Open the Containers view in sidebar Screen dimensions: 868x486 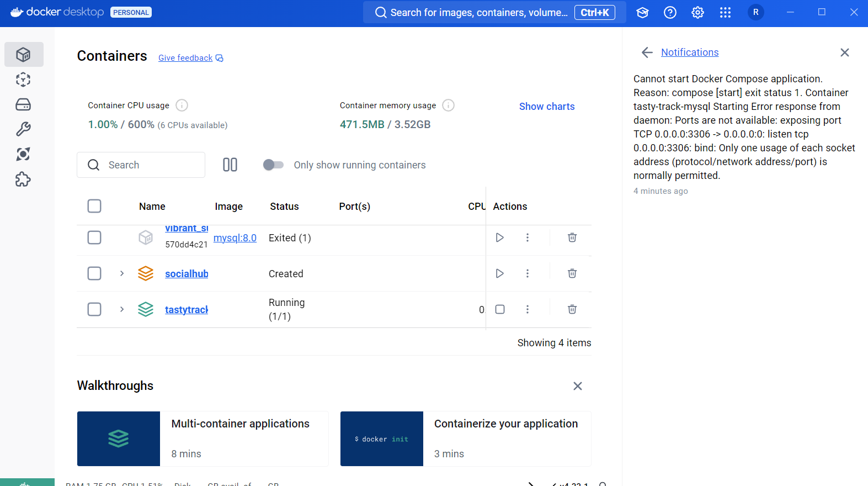click(x=23, y=54)
